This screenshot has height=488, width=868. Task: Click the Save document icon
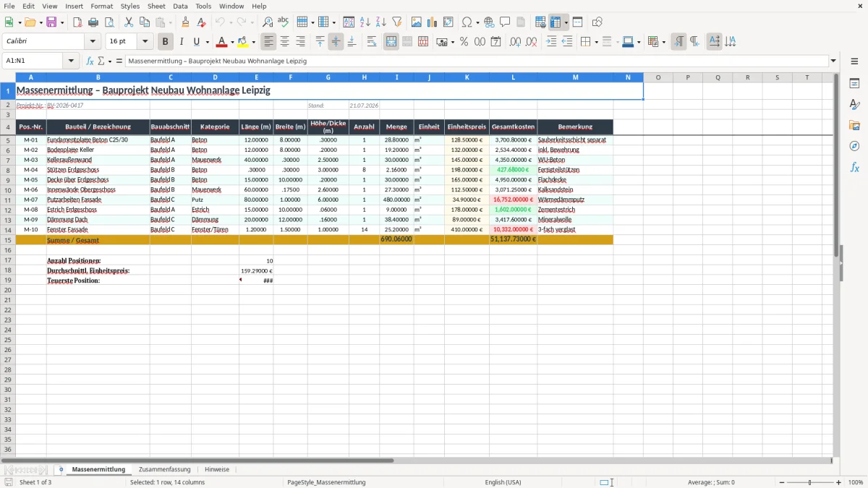(51, 22)
